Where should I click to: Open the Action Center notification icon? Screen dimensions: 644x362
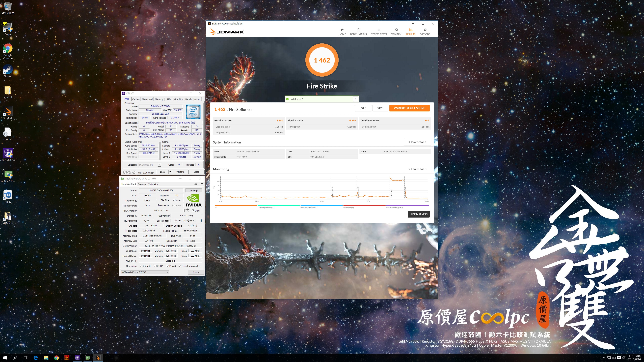tap(619, 358)
